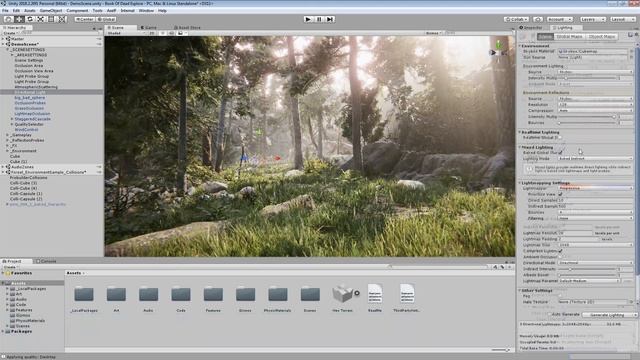Toggle Baked Global Illumination checkbox
Image resolution: width=640 pixels, height=360 pixels.
tap(560, 153)
